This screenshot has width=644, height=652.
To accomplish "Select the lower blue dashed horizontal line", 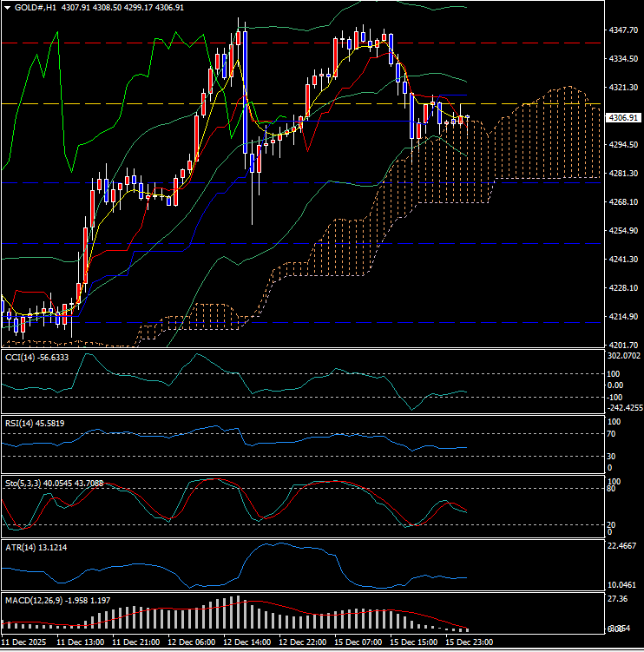I will pos(260,244).
